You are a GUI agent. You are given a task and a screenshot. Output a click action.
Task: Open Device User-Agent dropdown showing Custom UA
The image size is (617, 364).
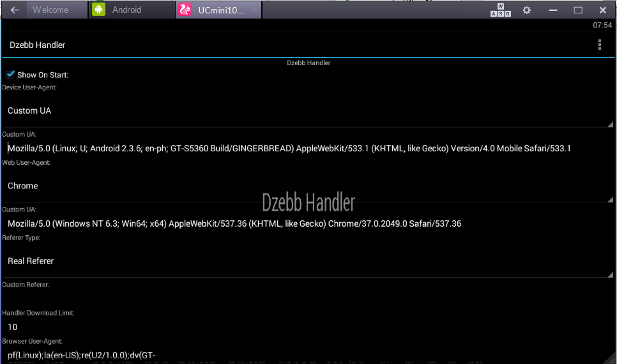tap(308, 110)
